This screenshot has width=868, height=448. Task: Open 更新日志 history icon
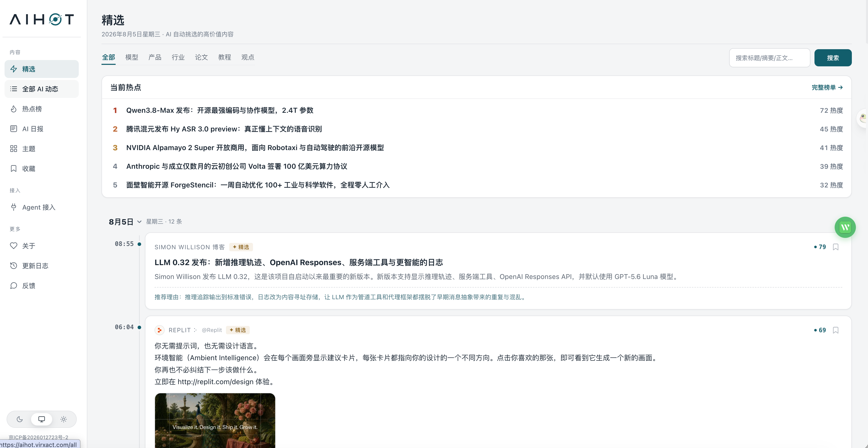[x=13, y=266]
